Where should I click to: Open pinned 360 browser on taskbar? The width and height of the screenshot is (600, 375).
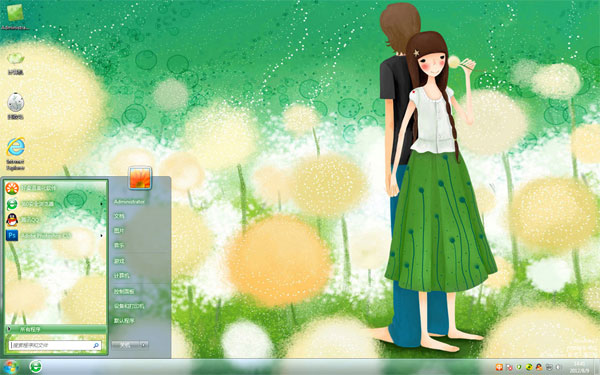36,367
